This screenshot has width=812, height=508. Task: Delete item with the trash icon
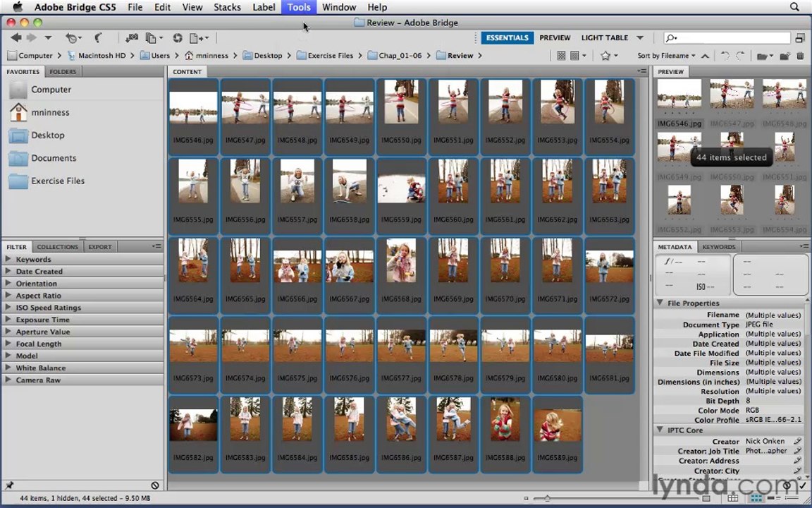800,56
